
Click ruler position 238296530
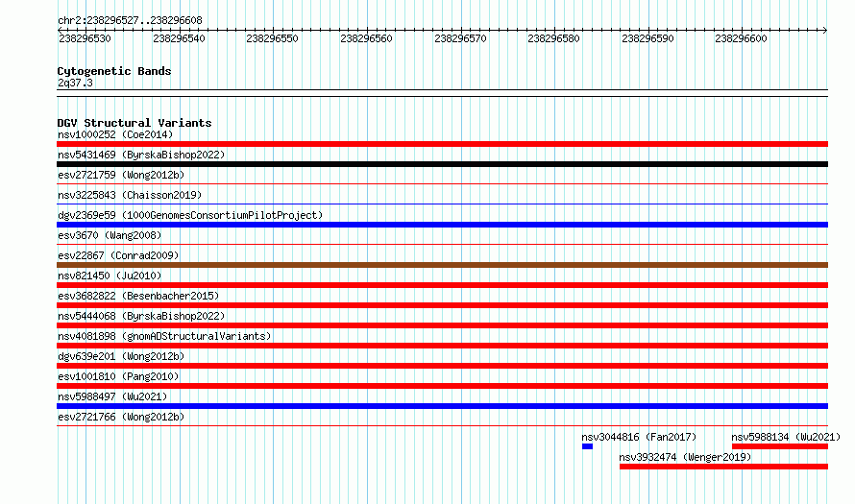click(x=85, y=38)
